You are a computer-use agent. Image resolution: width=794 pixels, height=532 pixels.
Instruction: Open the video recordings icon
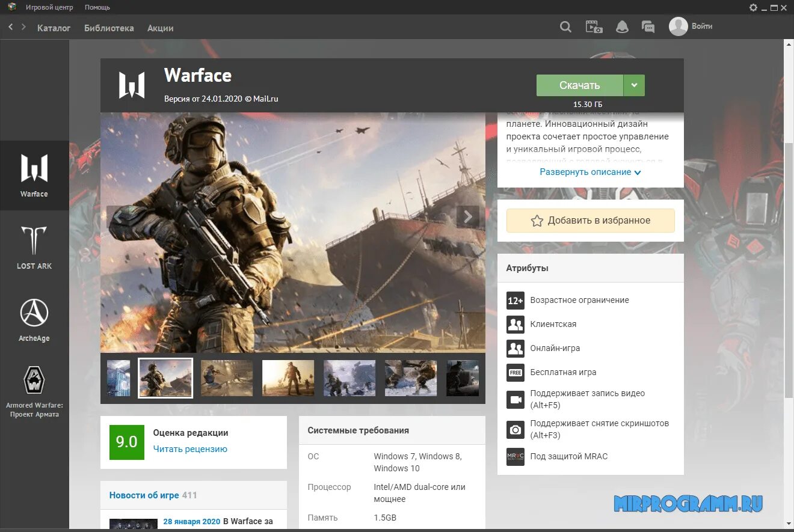tap(594, 27)
